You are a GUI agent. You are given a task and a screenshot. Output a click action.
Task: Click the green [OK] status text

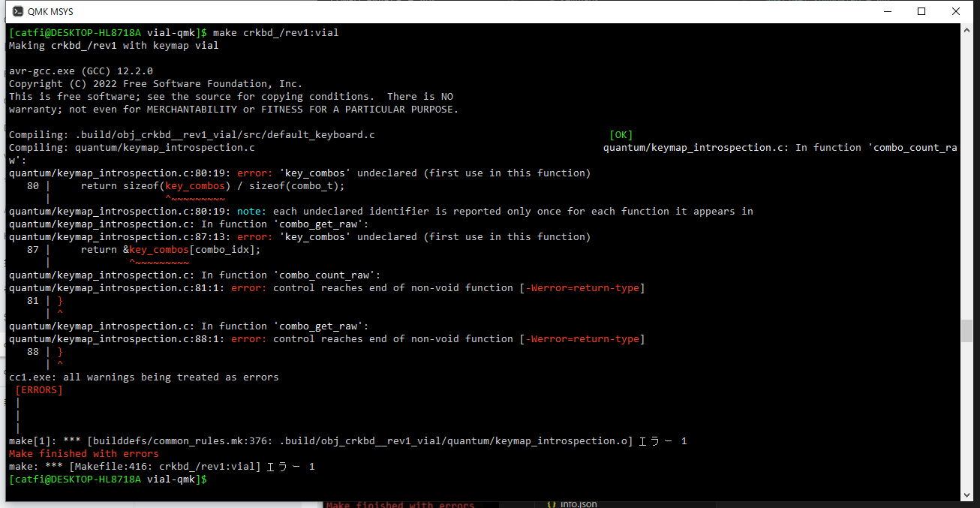pos(621,135)
